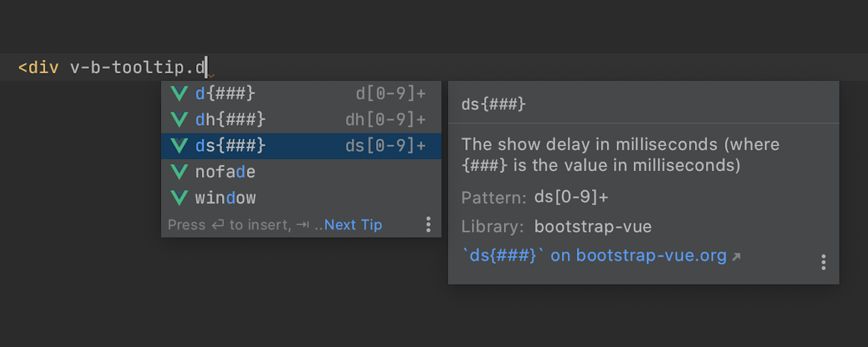Click v-b-tooltip.d text in the editor
The width and height of the screenshot is (868, 347).
[x=138, y=68]
